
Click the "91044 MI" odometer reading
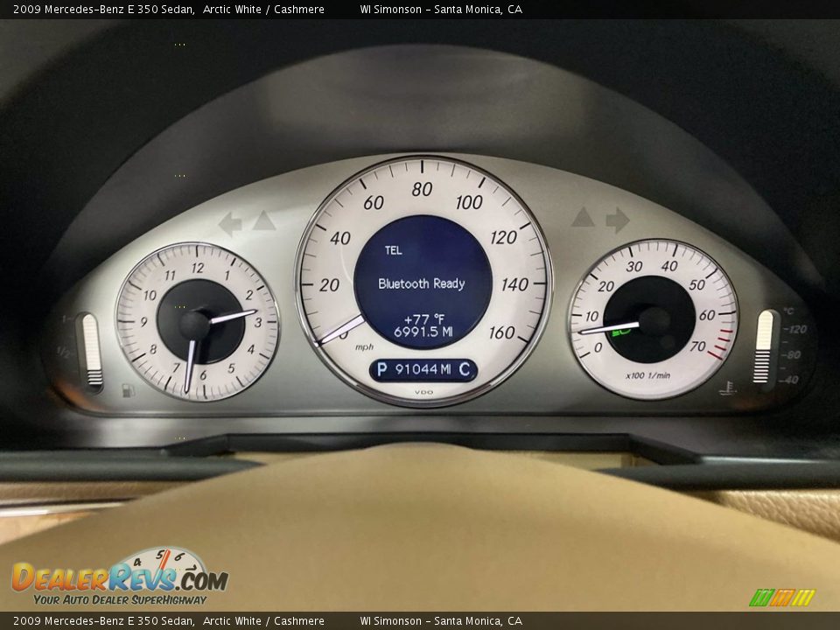click(423, 369)
